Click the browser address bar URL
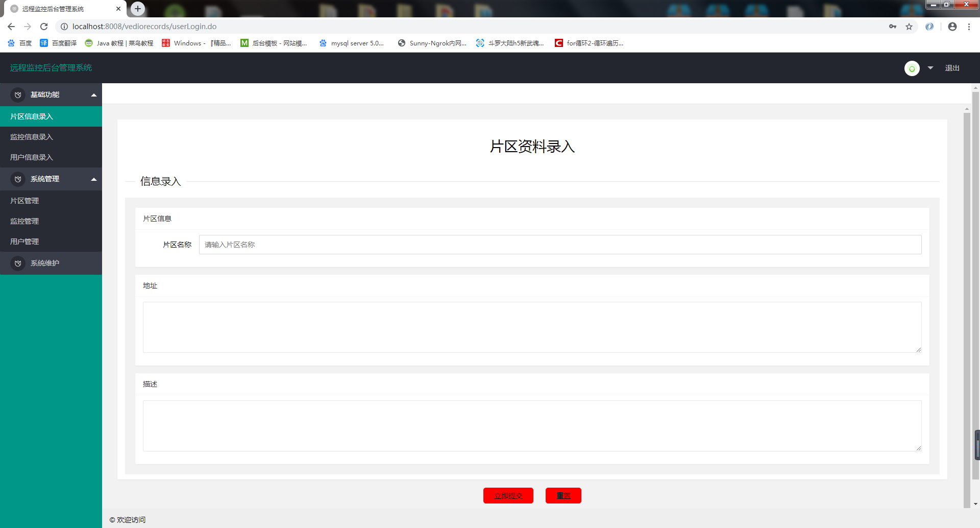The height and width of the screenshot is (528, 980). click(x=144, y=27)
